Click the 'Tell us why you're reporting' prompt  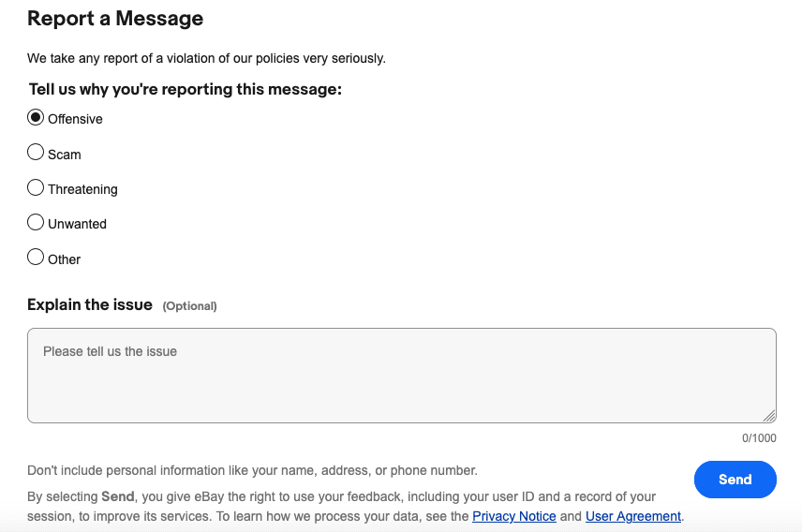point(186,89)
